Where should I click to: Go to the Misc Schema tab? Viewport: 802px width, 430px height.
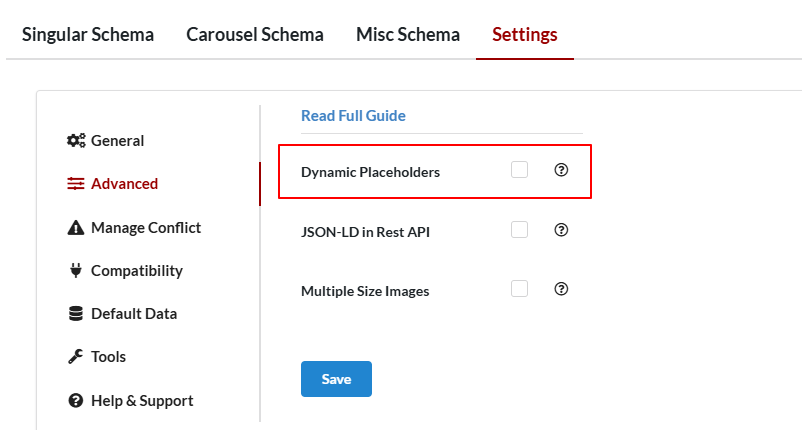[x=408, y=35]
